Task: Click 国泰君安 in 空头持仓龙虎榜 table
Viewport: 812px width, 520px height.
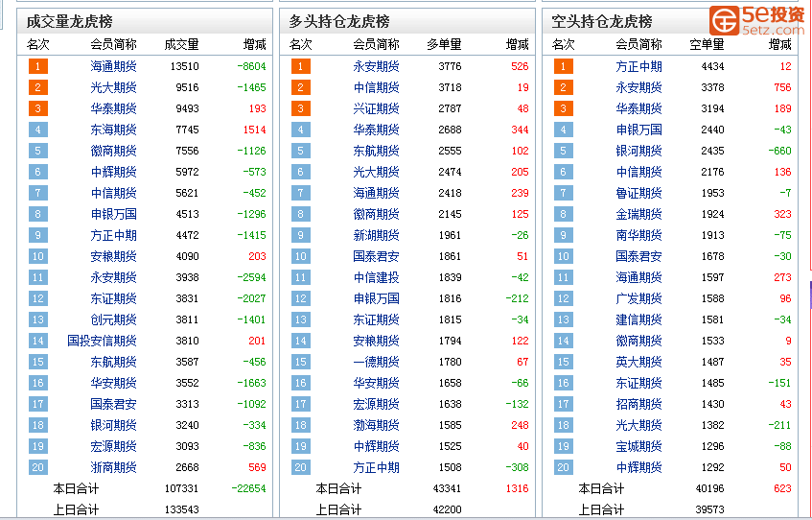Action: (638, 256)
